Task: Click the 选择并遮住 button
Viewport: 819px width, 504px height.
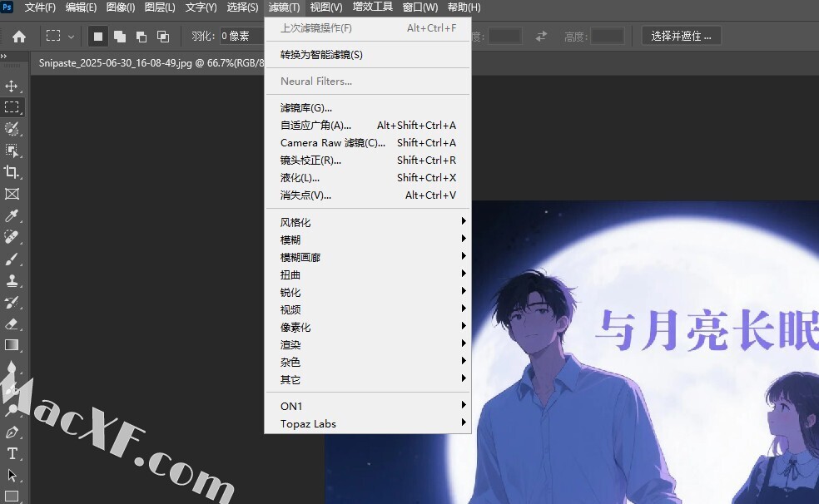Action: click(681, 36)
